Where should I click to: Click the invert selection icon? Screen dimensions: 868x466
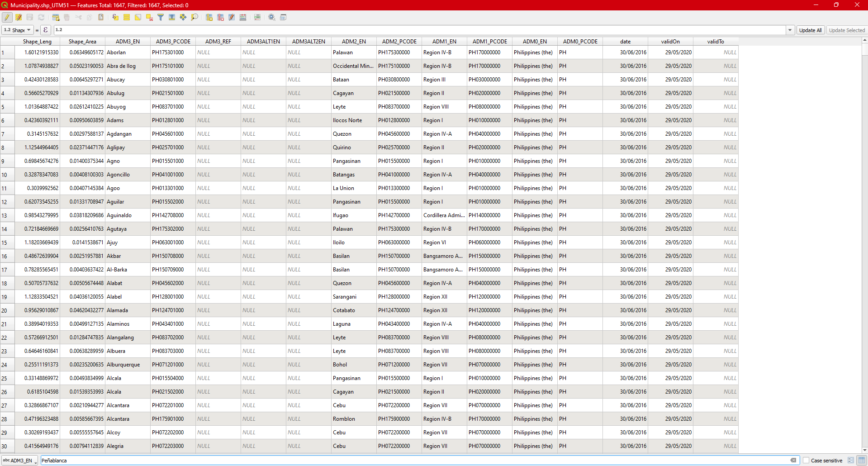(138, 17)
